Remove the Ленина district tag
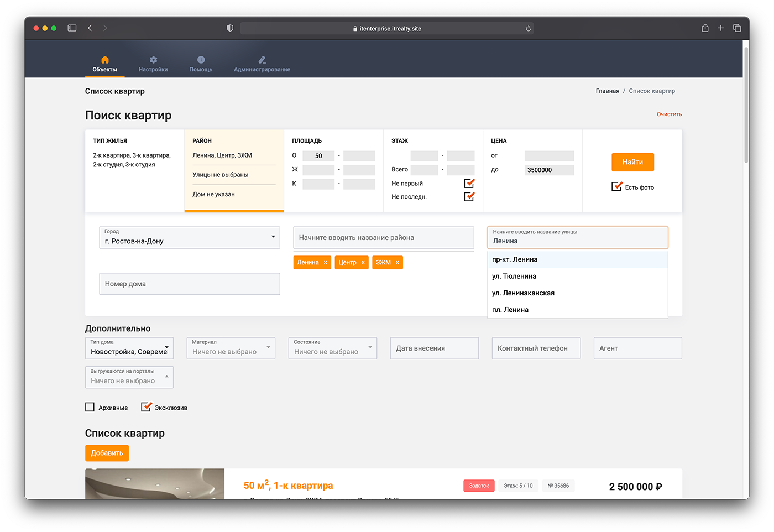Image resolution: width=774 pixels, height=532 pixels. click(x=326, y=263)
